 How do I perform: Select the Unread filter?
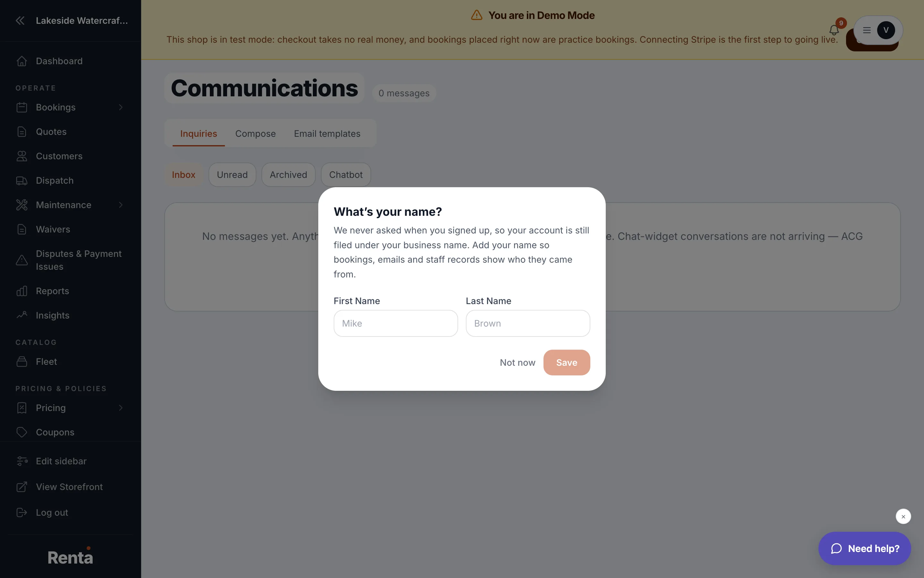[x=232, y=175]
